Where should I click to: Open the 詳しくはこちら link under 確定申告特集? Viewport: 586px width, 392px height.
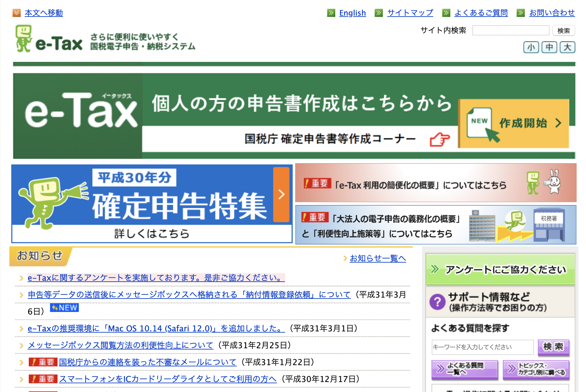click(x=152, y=234)
